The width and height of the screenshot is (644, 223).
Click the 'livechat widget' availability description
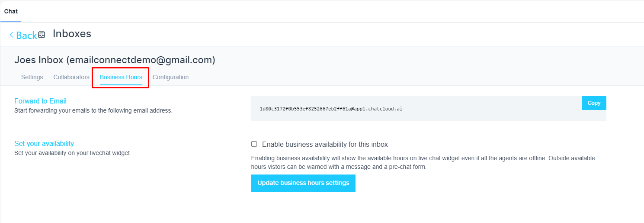click(72, 153)
